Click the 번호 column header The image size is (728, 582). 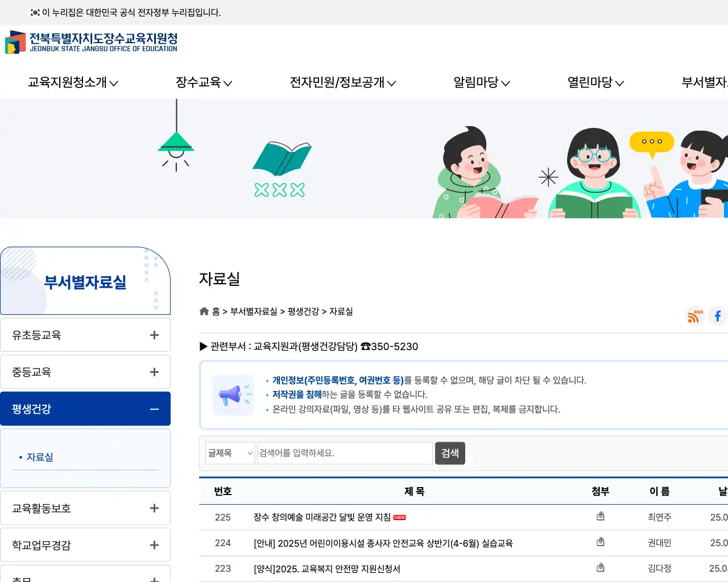tap(223, 491)
